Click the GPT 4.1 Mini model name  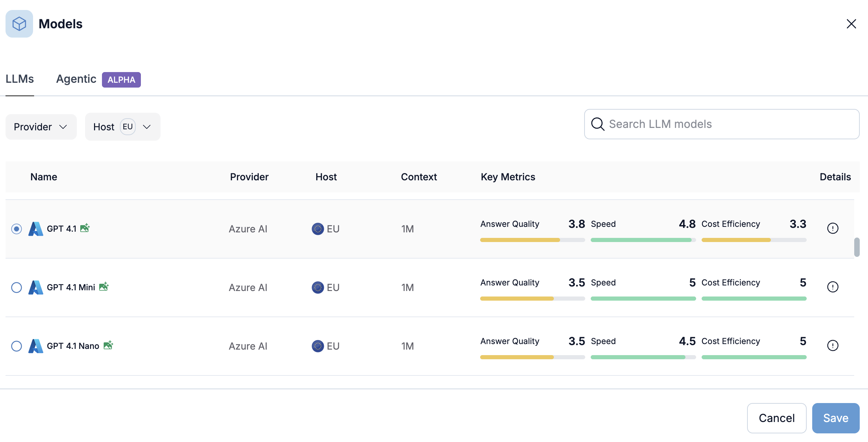point(71,288)
